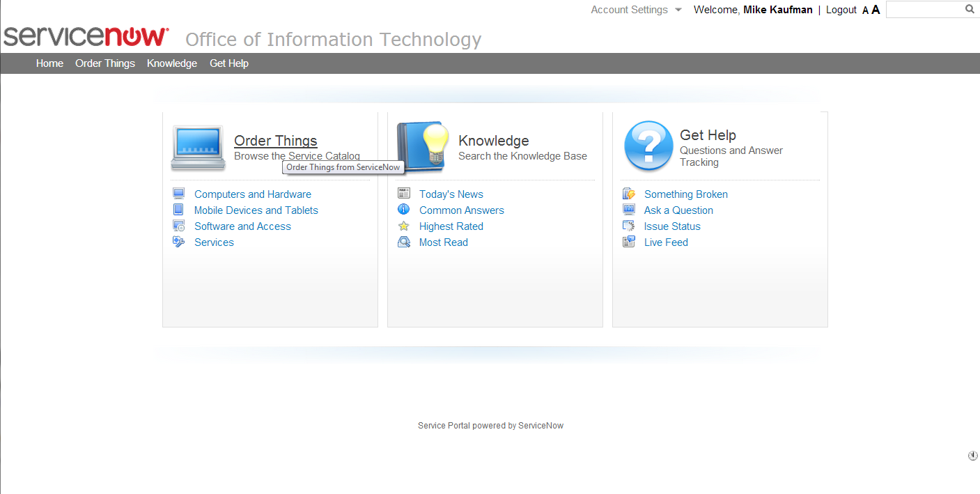Click the ServiceNow logo
Screen dimensions: 980x494
point(86,36)
